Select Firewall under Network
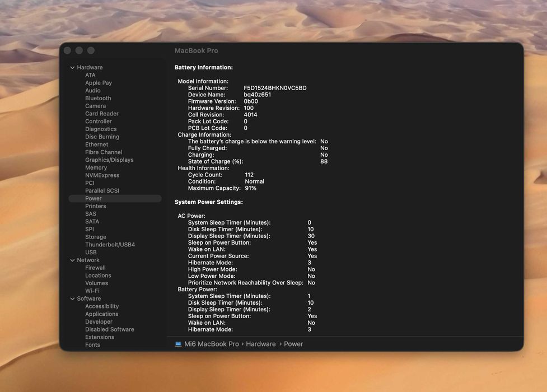 click(x=95, y=268)
